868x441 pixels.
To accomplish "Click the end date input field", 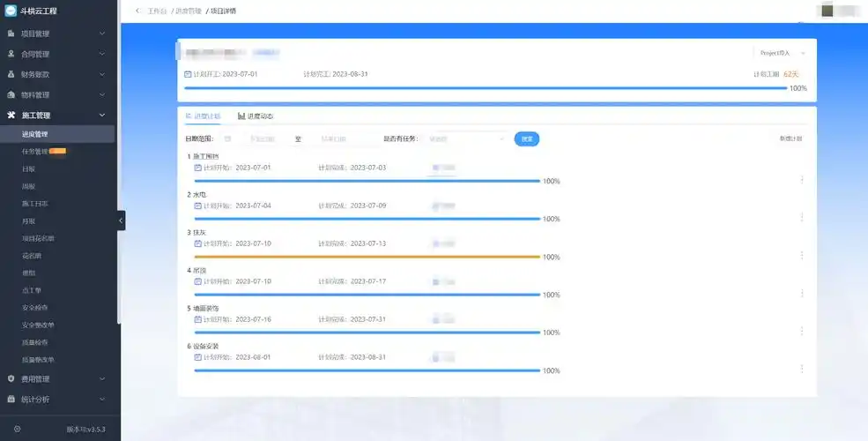I will (x=333, y=139).
